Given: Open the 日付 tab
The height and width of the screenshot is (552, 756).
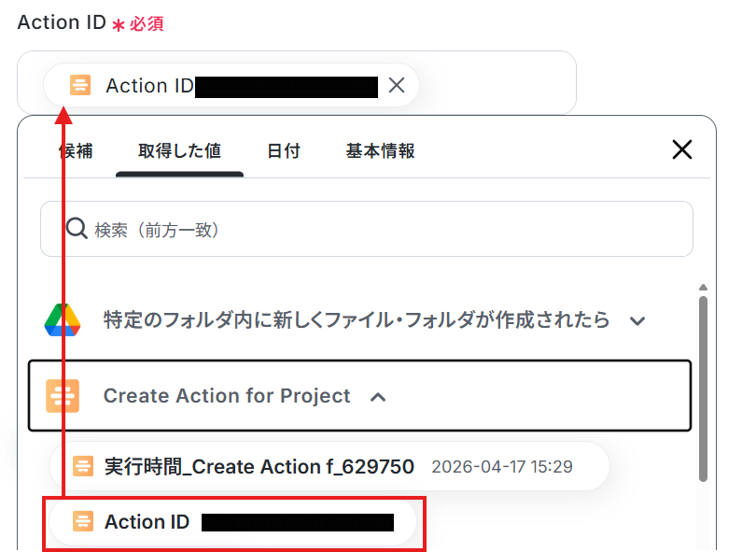Looking at the screenshot, I should click(x=284, y=150).
